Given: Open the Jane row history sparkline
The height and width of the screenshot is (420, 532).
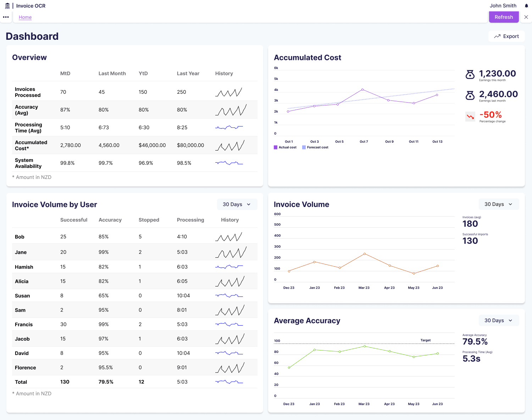Looking at the screenshot, I should (x=231, y=252).
